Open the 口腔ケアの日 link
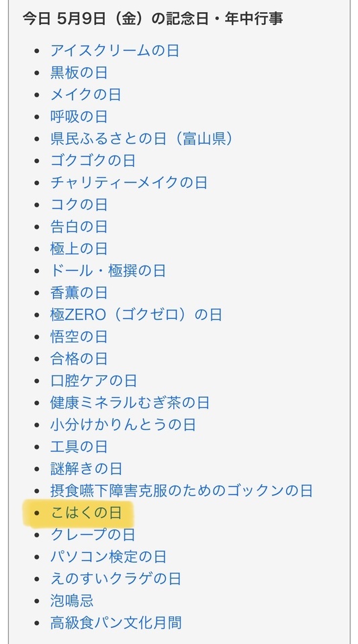 (x=94, y=381)
